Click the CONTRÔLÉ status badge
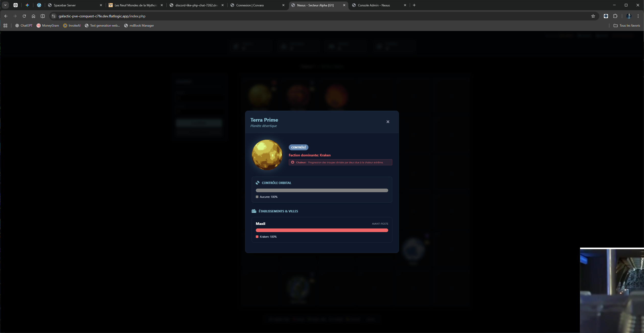The height and width of the screenshot is (333, 644). [298, 147]
